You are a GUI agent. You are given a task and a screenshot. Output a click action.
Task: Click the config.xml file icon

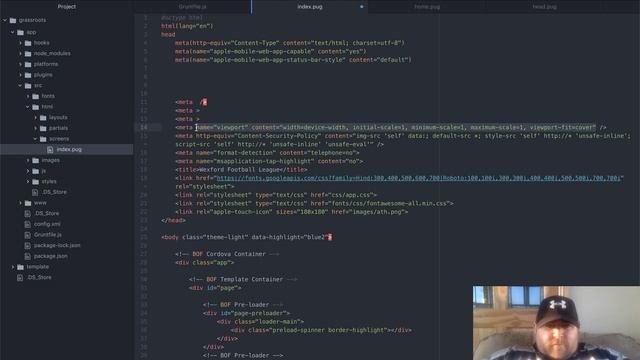pos(27,224)
